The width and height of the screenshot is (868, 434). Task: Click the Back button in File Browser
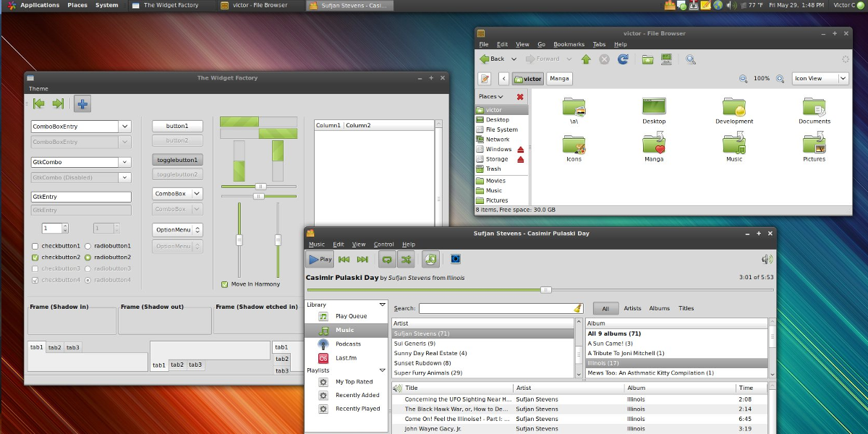[492, 59]
